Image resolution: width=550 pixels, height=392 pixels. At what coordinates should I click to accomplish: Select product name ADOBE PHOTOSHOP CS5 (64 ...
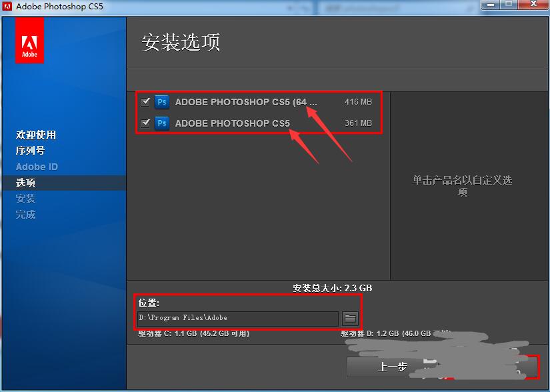[x=245, y=102]
